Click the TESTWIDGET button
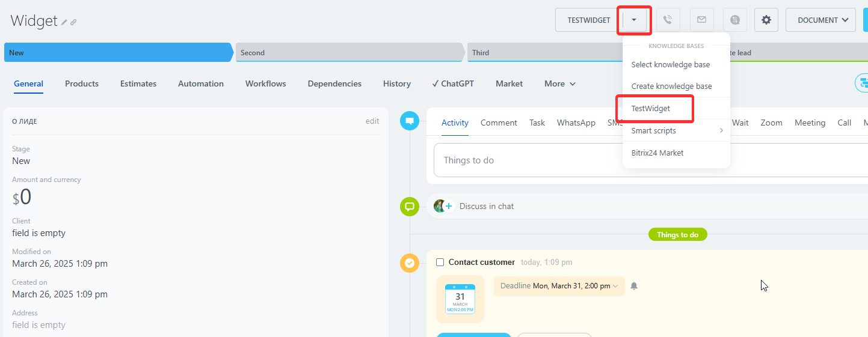Image resolution: width=868 pixels, height=337 pixels. click(x=589, y=20)
